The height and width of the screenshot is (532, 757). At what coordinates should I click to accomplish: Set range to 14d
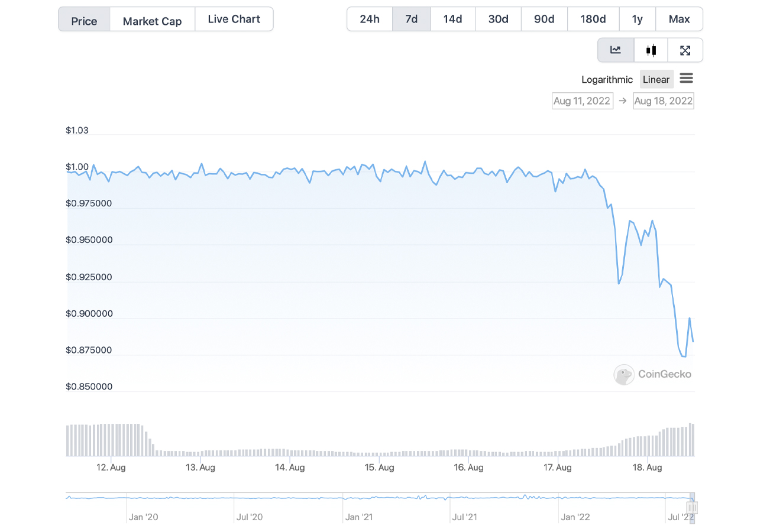[452, 19]
